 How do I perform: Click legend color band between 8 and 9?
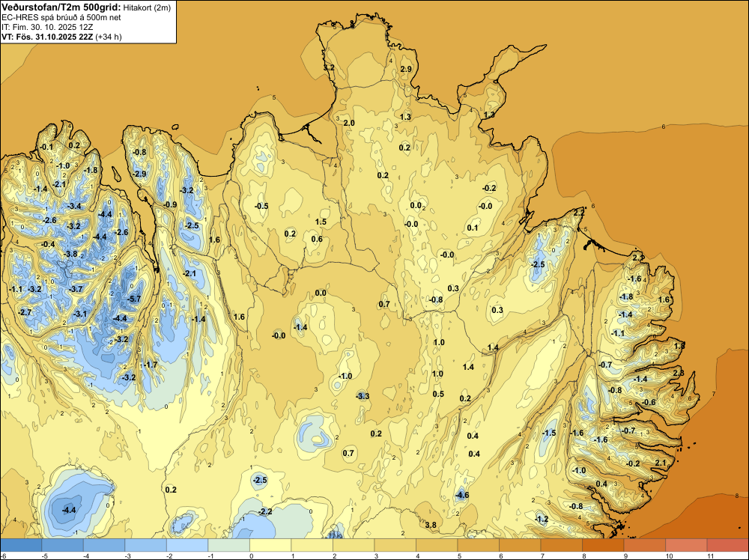tap(603, 545)
